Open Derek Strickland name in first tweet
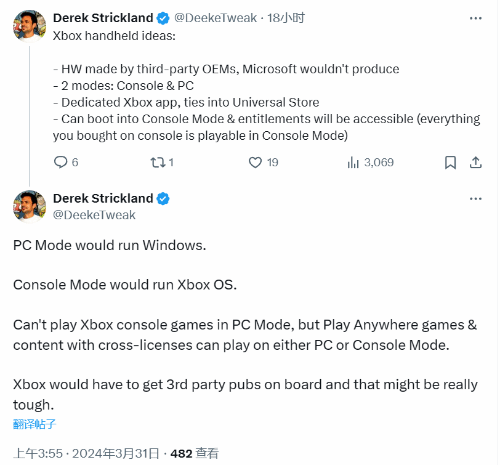This screenshot has height=465, width=500. click(103, 18)
